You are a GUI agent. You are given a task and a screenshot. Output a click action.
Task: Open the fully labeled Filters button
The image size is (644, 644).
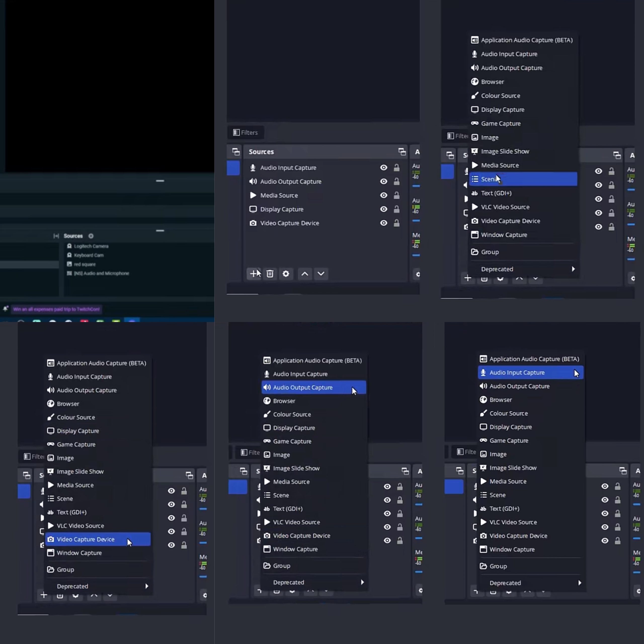pyautogui.click(x=246, y=133)
